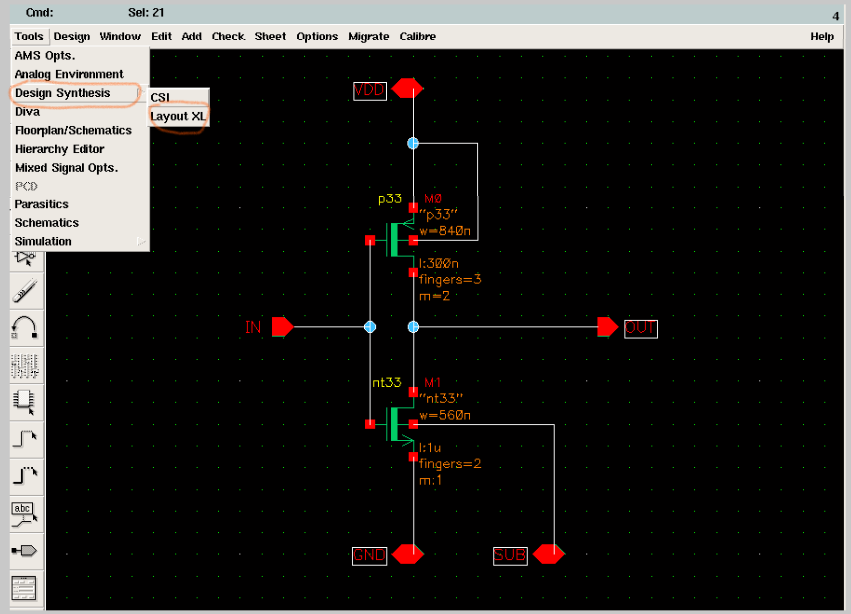The image size is (851, 614).
Task: Click the 'GND' pin label text
Action: pos(370,555)
